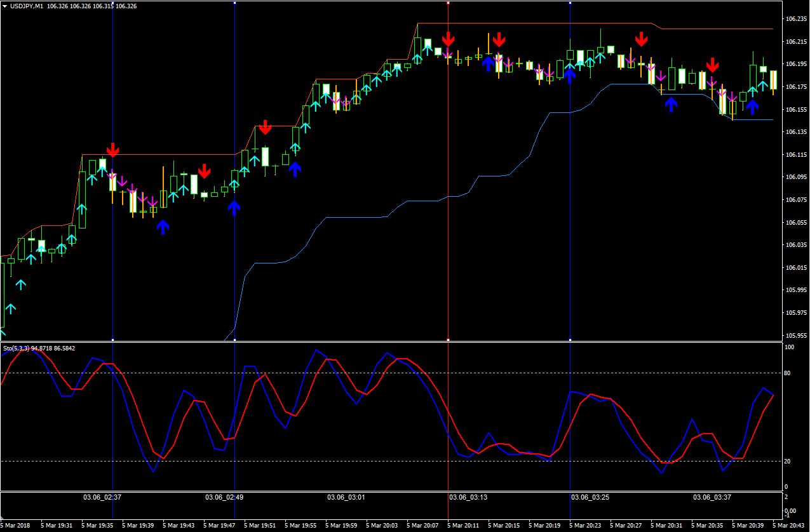Click the 106.075 price scale label
The height and width of the screenshot is (532, 810).
pyautogui.click(x=795, y=200)
